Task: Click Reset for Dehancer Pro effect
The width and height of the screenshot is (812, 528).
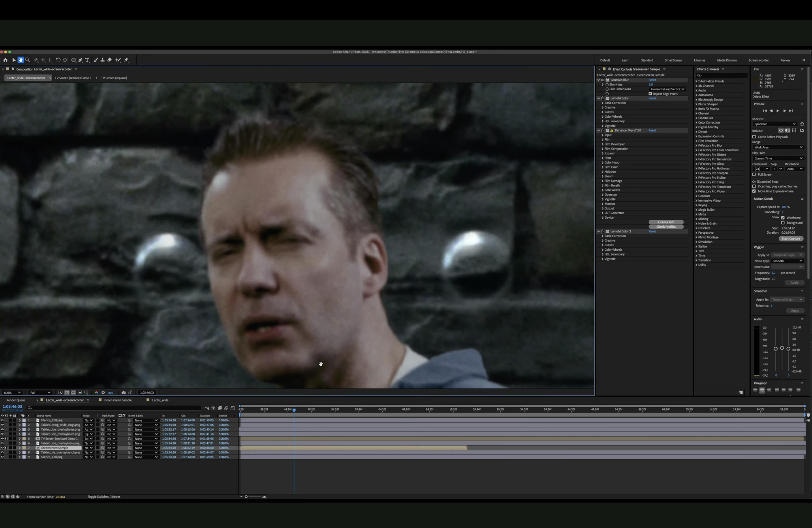Action: [x=652, y=130]
